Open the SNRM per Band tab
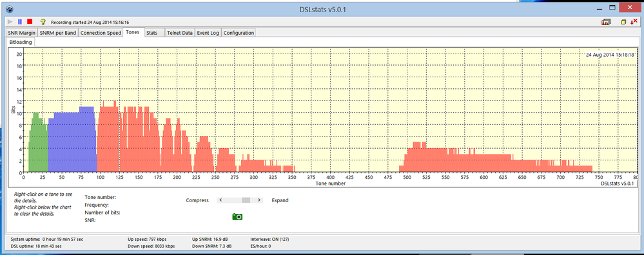644x255 pixels. [x=58, y=33]
